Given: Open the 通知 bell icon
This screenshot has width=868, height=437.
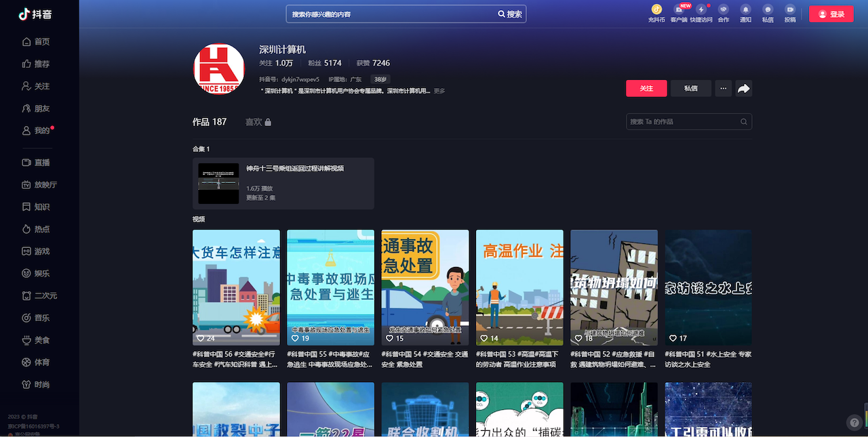Looking at the screenshot, I should 745,9.
